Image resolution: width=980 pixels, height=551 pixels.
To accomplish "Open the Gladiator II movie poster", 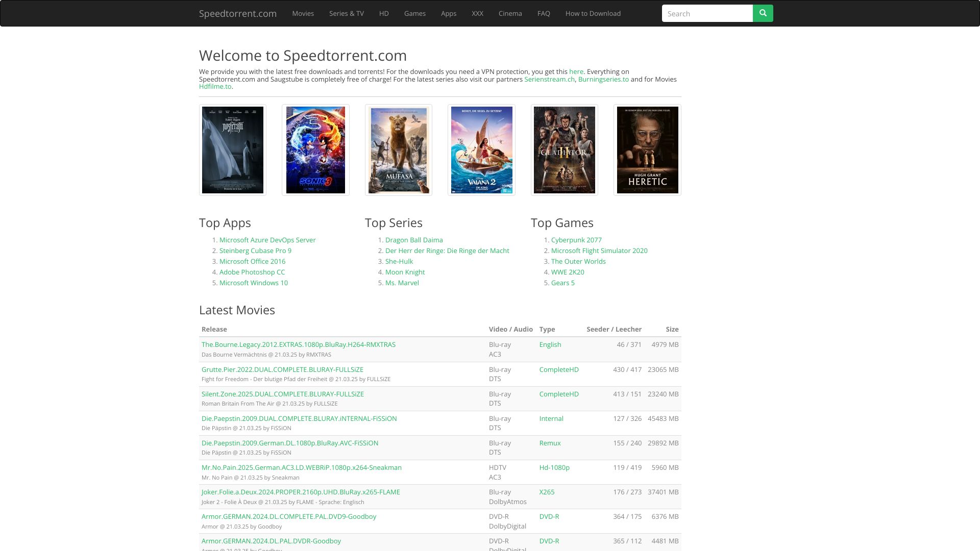I will tap(565, 150).
